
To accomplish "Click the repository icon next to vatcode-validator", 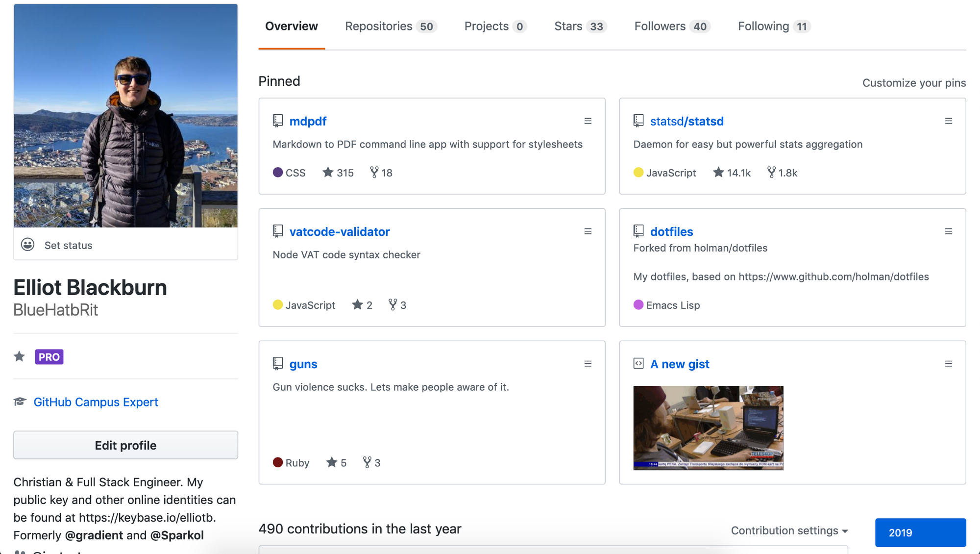I will pos(278,231).
